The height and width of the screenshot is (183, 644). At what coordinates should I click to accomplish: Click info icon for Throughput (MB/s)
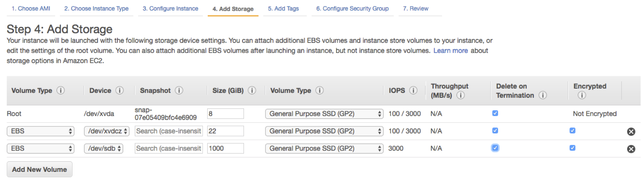coord(461,95)
